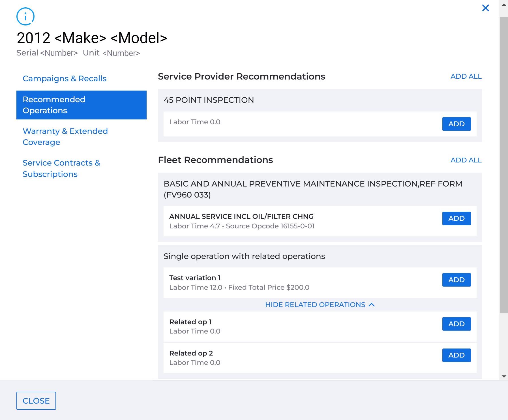Collapse via Hide Related Operations chevron
The width and height of the screenshot is (508, 420).
point(372,305)
